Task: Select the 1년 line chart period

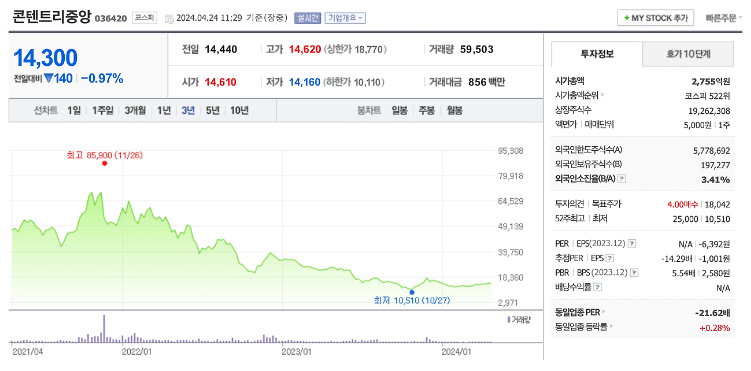Action: point(164,111)
